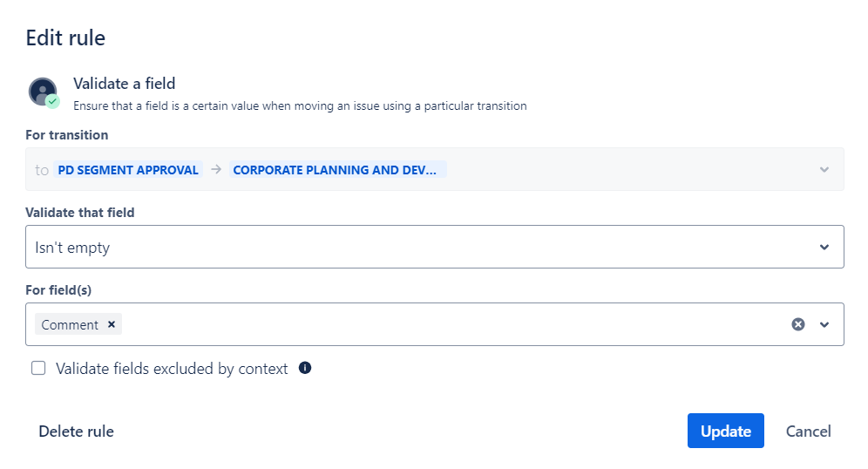Click the Validate a field rule icon

(x=43, y=92)
